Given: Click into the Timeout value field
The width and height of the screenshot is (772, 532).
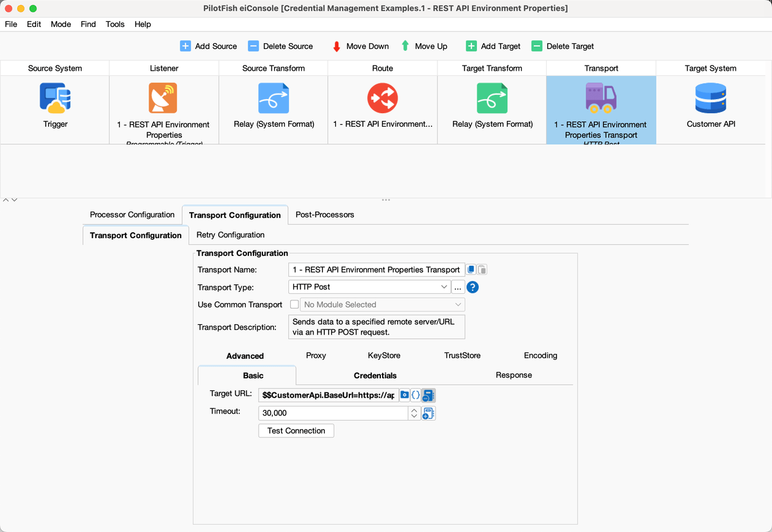Looking at the screenshot, I should click(333, 413).
